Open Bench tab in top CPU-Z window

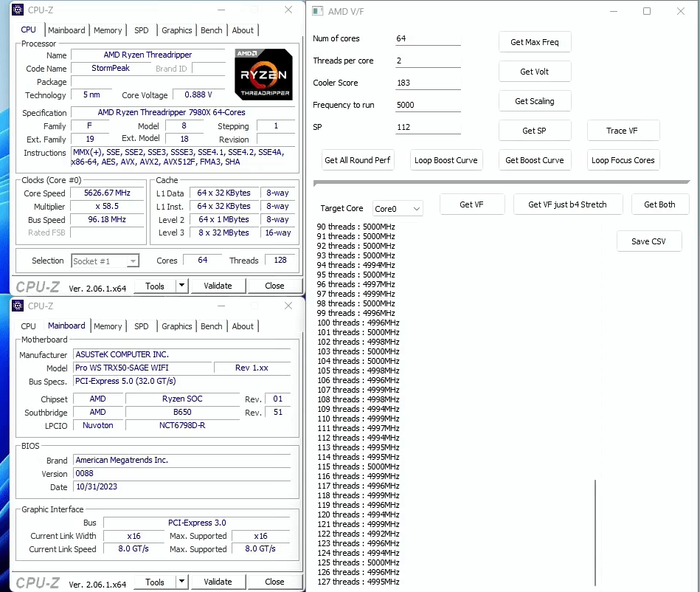point(211,30)
